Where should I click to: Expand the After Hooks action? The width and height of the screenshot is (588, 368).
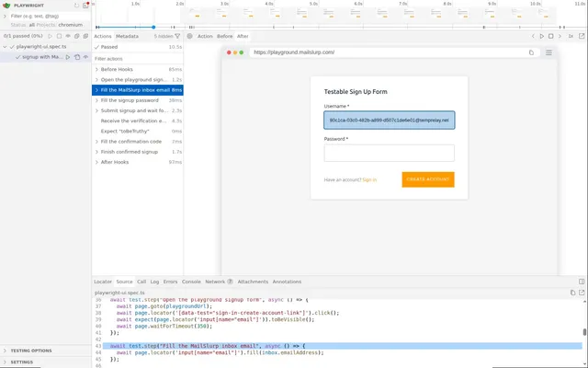pyautogui.click(x=96, y=162)
